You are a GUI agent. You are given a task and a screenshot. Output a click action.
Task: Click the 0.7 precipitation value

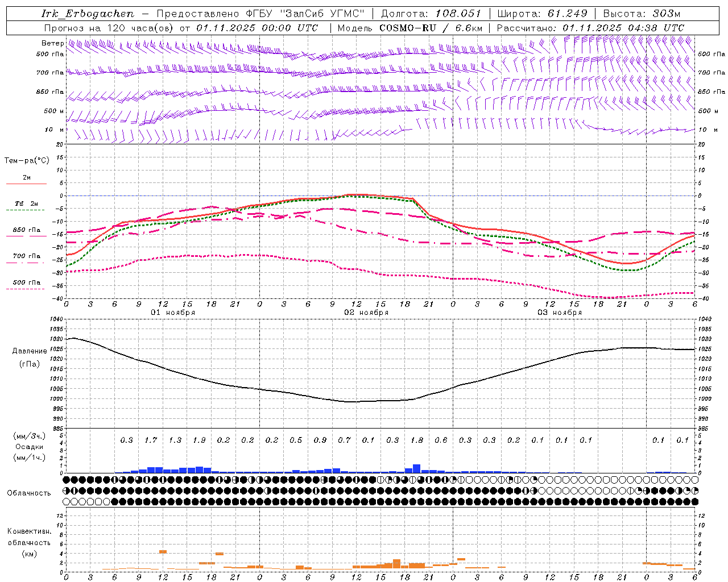[x=344, y=440]
